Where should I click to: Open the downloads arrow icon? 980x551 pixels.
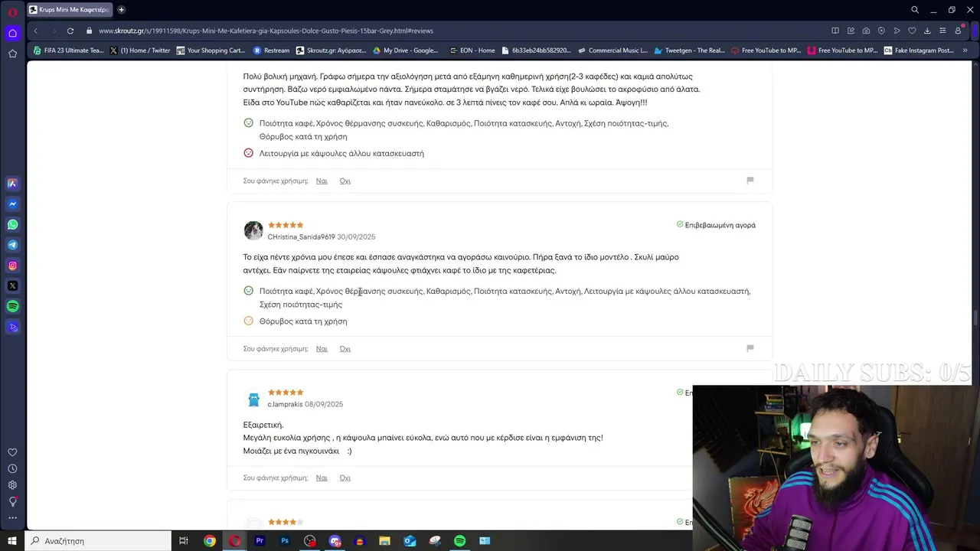pyautogui.click(x=927, y=31)
